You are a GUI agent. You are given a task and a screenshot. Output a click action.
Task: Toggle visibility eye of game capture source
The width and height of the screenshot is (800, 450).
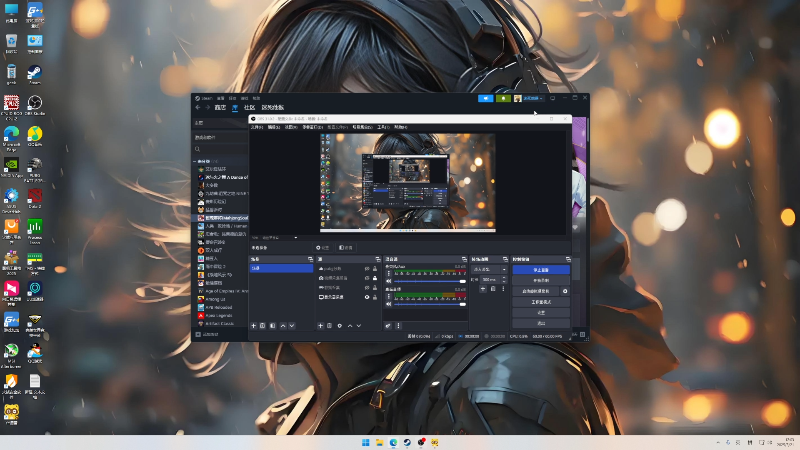[367, 288]
